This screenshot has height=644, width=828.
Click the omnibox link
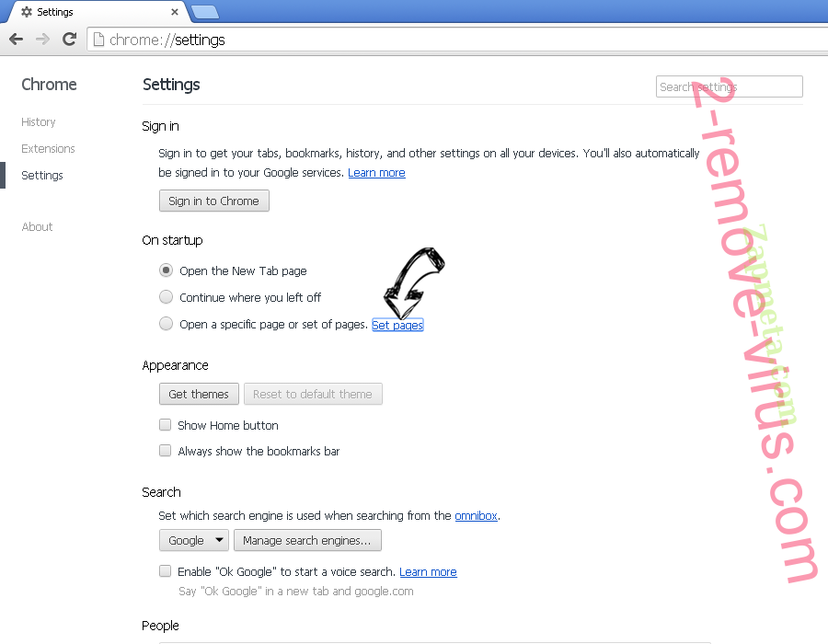pos(476,516)
